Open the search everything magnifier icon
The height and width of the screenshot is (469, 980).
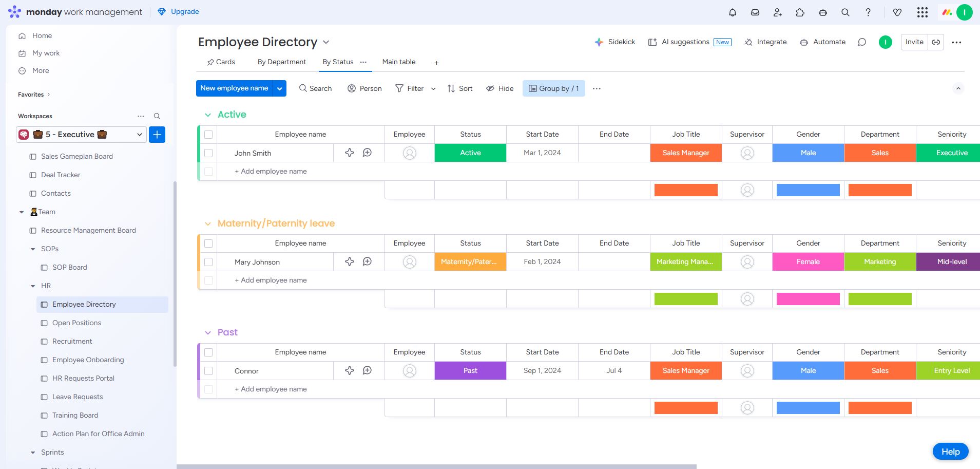(x=846, y=12)
